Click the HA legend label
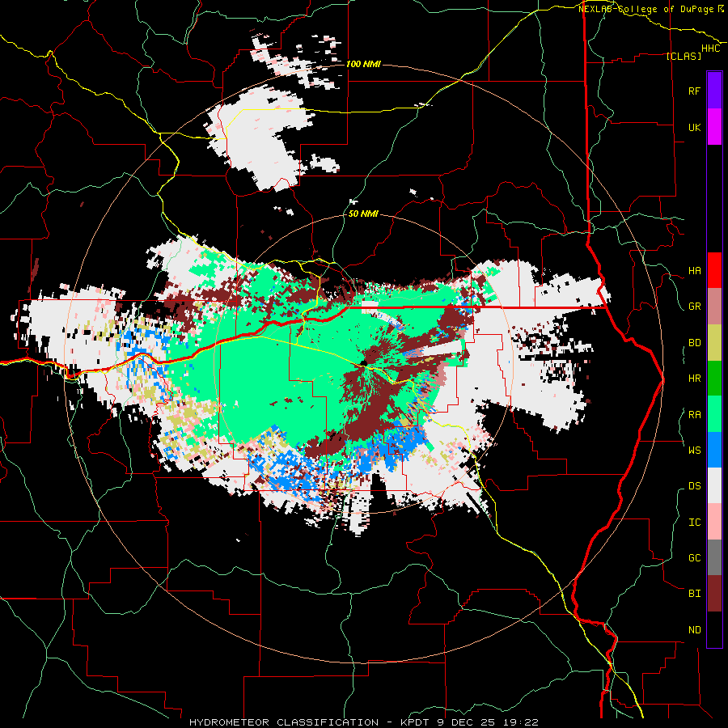 tap(694, 271)
